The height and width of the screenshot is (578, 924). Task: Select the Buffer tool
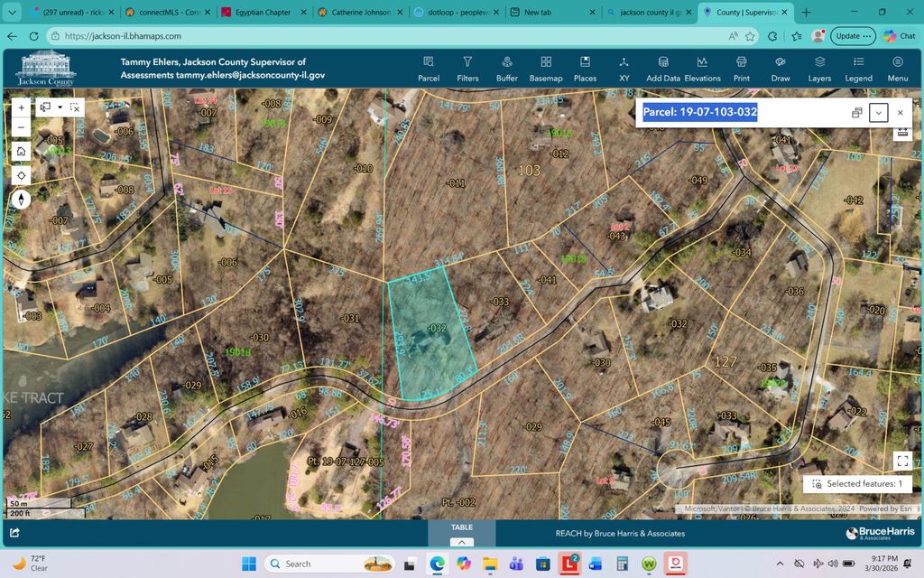click(507, 69)
